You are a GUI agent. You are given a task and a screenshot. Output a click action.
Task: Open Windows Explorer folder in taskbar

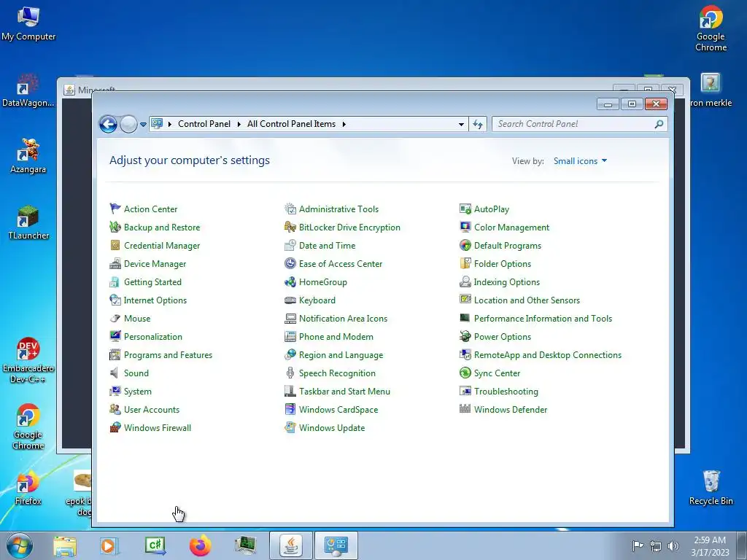(65, 545)
